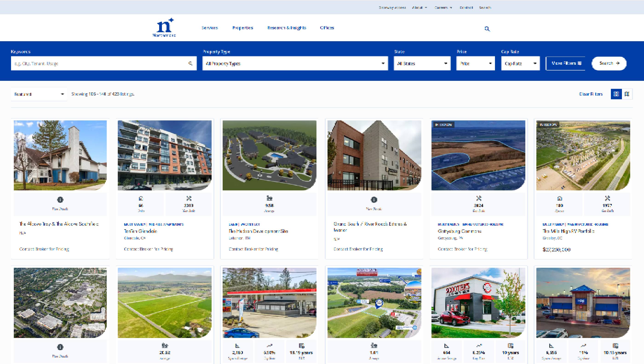Click acreage icon showing 20.52 acres
Viewport: 644px width, 364px height.
pos(164,346)
